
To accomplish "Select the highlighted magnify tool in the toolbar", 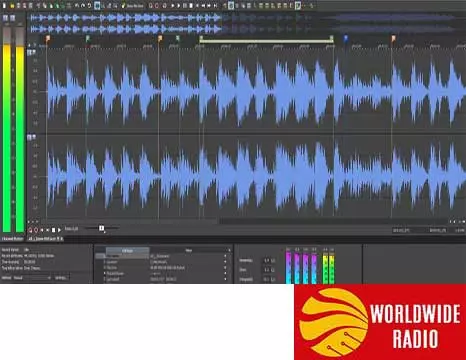I will [x=97, y=6].
